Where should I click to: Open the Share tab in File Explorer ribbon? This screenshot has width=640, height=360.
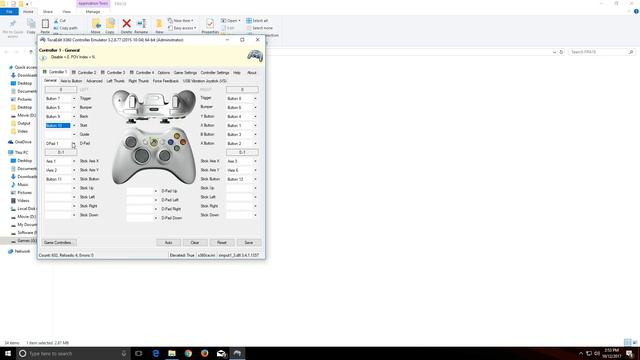pos(48,12)
